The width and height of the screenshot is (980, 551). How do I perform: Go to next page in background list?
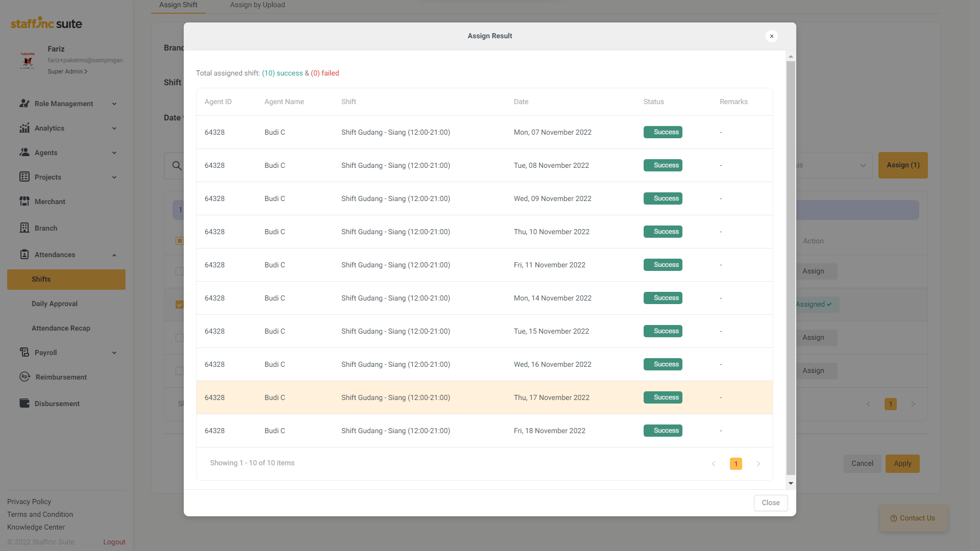pos(913,404)
